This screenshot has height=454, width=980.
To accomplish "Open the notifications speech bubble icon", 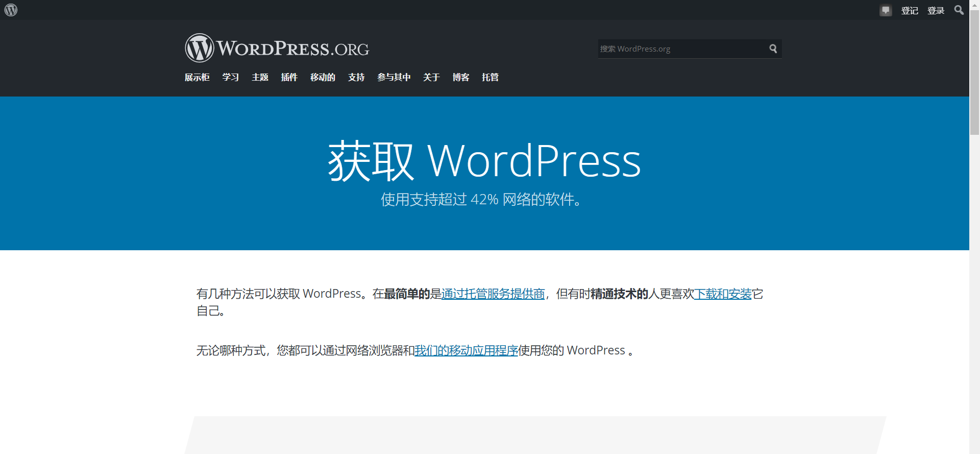I will click(x=886, y=10).
